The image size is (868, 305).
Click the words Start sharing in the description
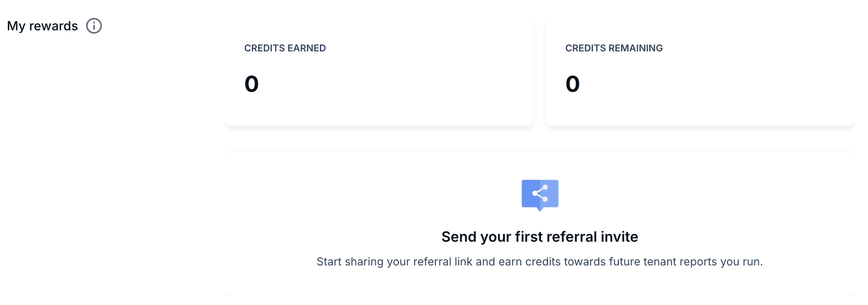(x=350, y=262)
